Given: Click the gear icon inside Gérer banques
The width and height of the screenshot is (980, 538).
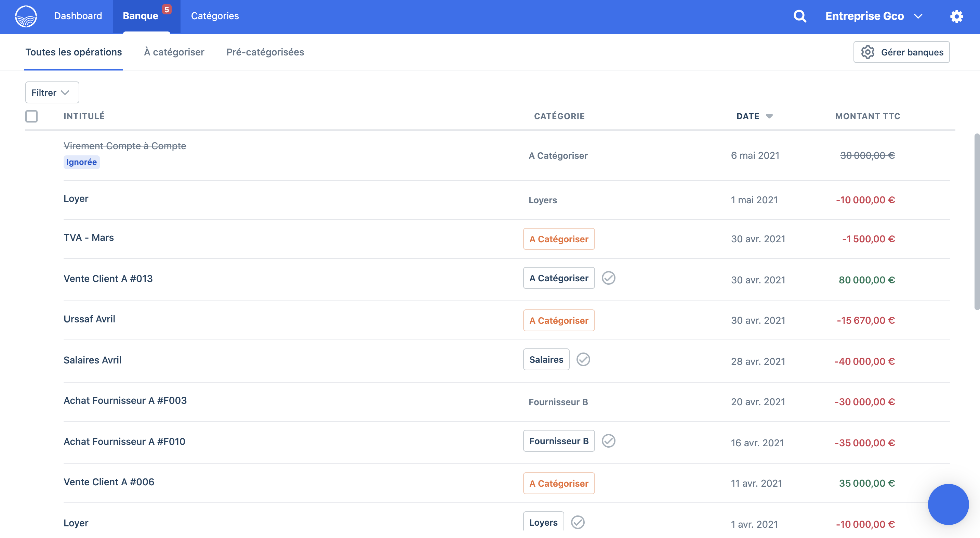Looking at the screenshot, I should pos(868,52).
